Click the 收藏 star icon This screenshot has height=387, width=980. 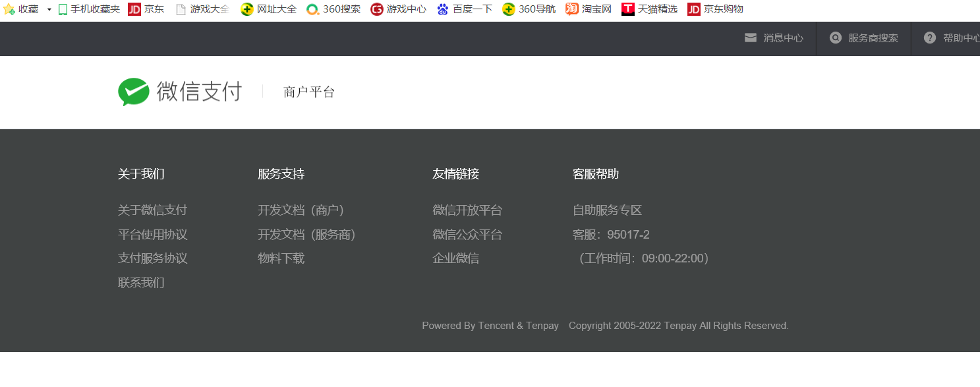click(x=9, y=9)
